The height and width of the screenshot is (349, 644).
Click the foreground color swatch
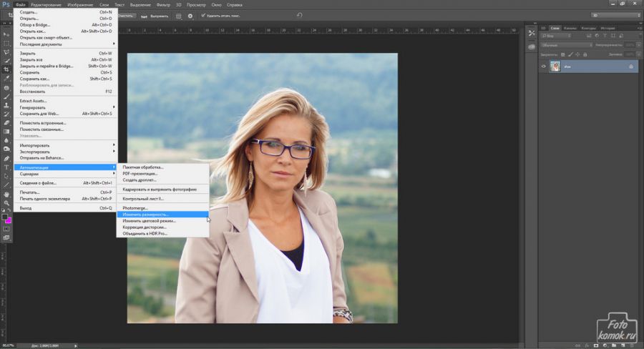pos(4,215)
